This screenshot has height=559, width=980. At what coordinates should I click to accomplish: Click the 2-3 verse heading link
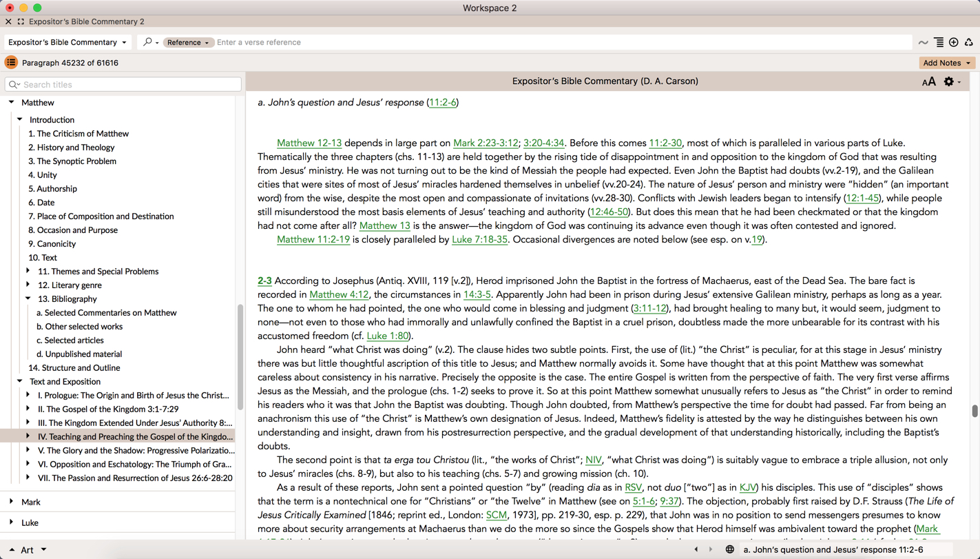264,281
